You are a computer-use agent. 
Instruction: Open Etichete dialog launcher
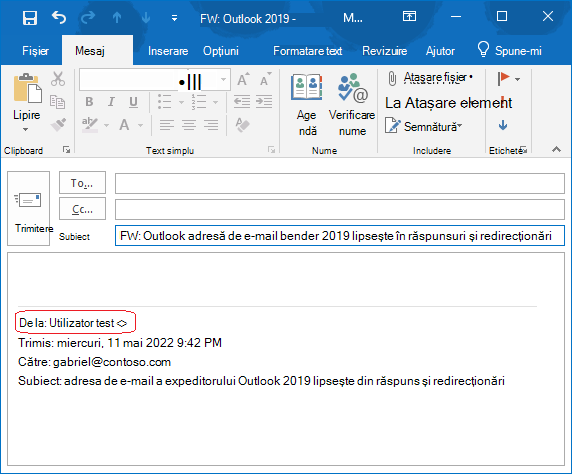coord(523,150)
